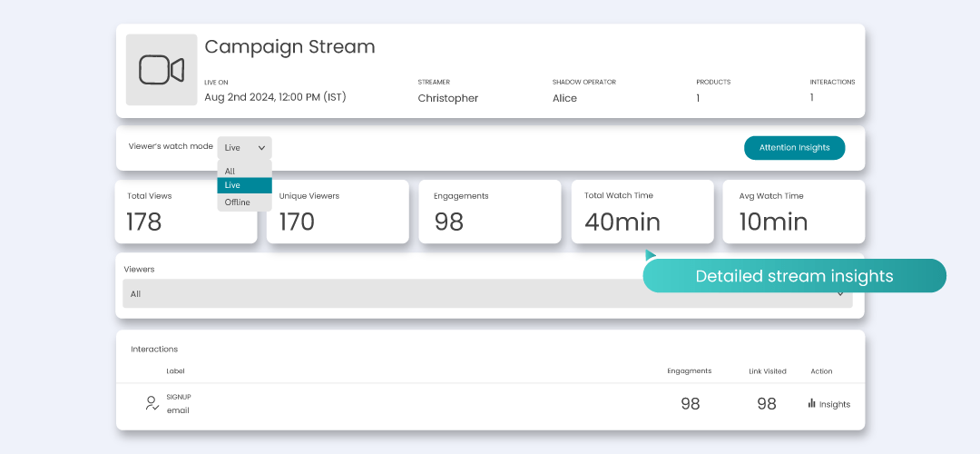Click the Campaign Stream title

(289, 47)
